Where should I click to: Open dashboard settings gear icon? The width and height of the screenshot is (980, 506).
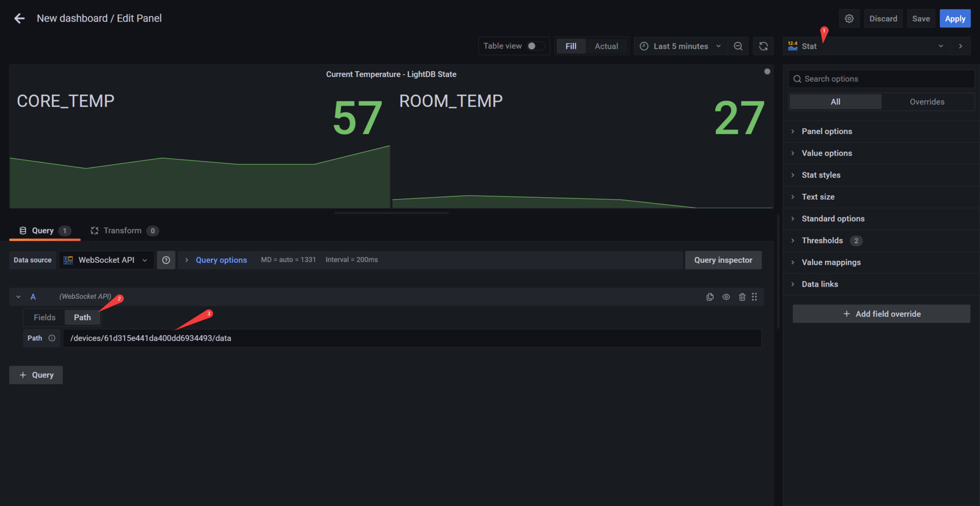point(849,18)
